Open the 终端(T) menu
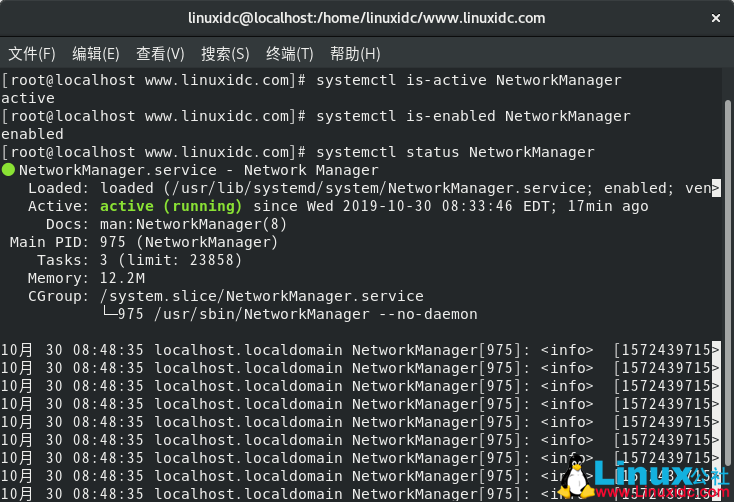The width and height of the screenshot is (734, 502). [x=290, y=53]
